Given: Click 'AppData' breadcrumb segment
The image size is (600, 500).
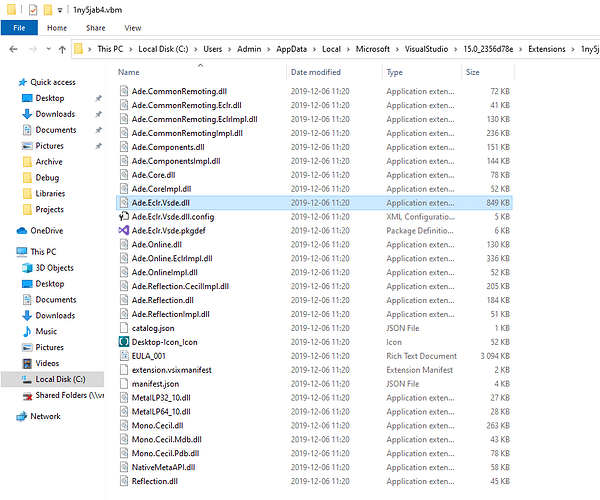Looking at the screenshot, I should [x=292, y=49].
